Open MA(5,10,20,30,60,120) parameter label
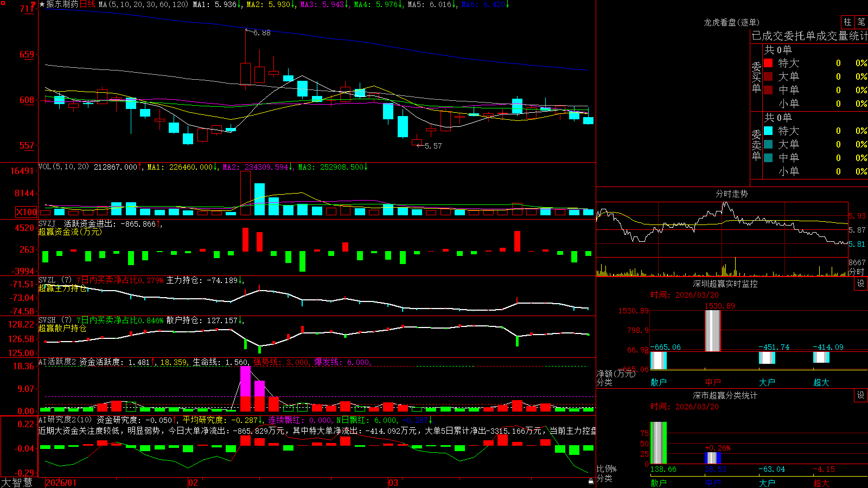This screenshot has height=488, width=868. [143, 4]
